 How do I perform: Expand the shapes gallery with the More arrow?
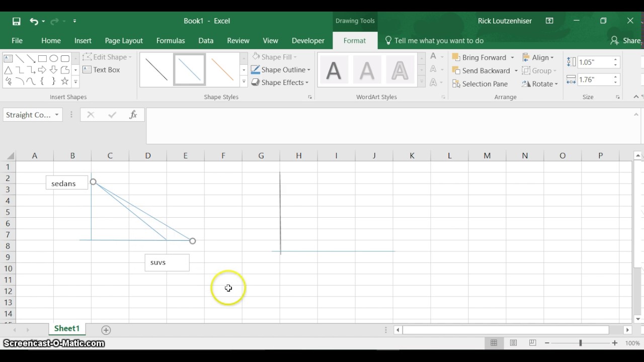[75, 81]
